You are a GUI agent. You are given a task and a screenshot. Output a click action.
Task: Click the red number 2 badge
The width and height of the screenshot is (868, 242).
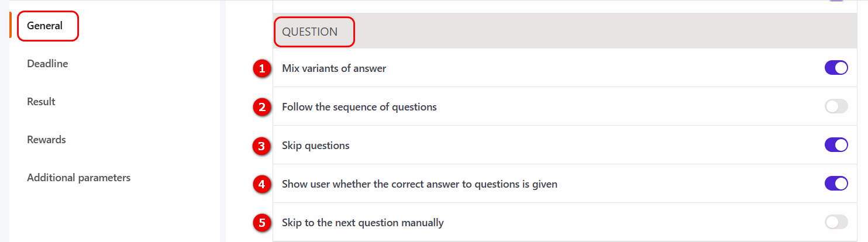(x=262, y=107)
